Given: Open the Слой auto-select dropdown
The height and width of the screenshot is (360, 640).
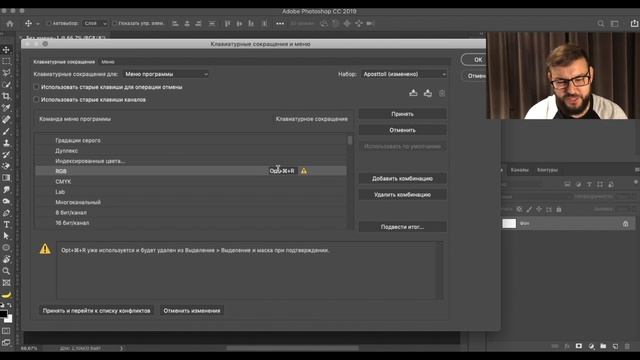Looking at the screenshot, I should pos(95,24).
